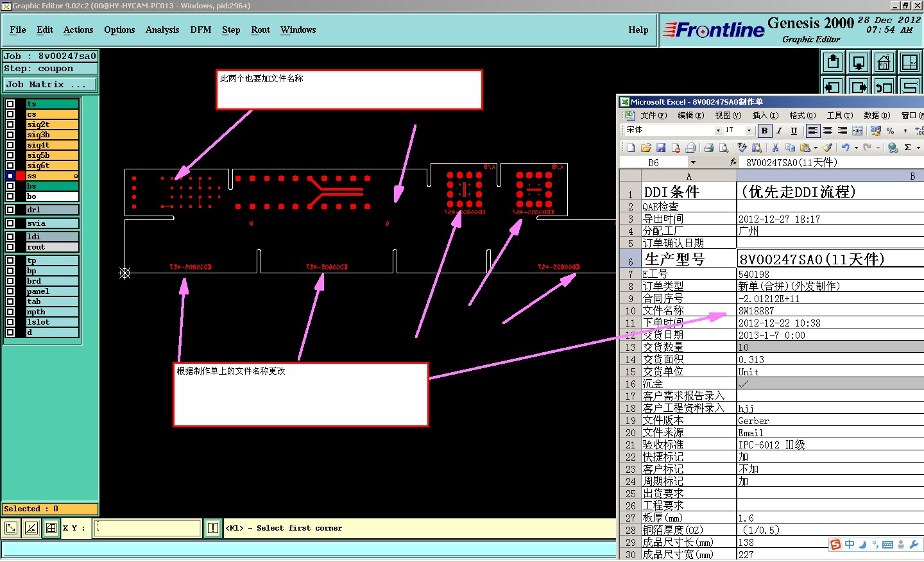Click Align Right in Excel toolbar
Screen dimensions: 924x562
pyautogui.click(x=843, y=130)
